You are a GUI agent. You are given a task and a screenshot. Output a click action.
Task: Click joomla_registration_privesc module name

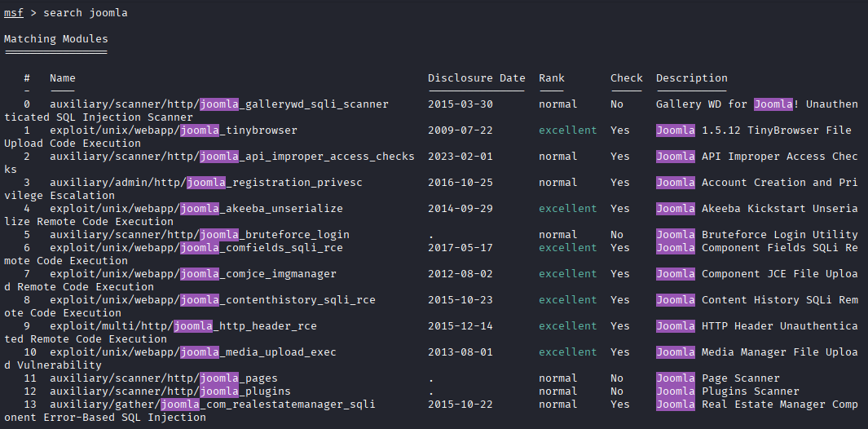tap(206, 183)
